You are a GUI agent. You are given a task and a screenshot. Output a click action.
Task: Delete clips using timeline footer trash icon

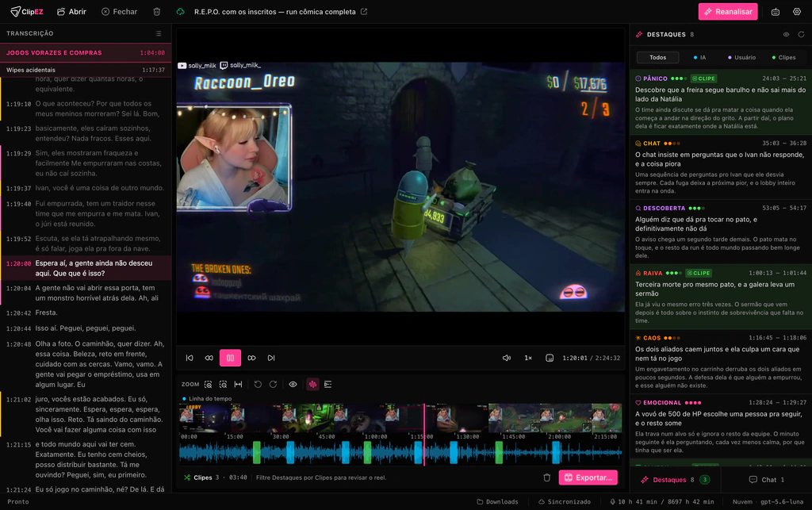(x=547, y=477)
